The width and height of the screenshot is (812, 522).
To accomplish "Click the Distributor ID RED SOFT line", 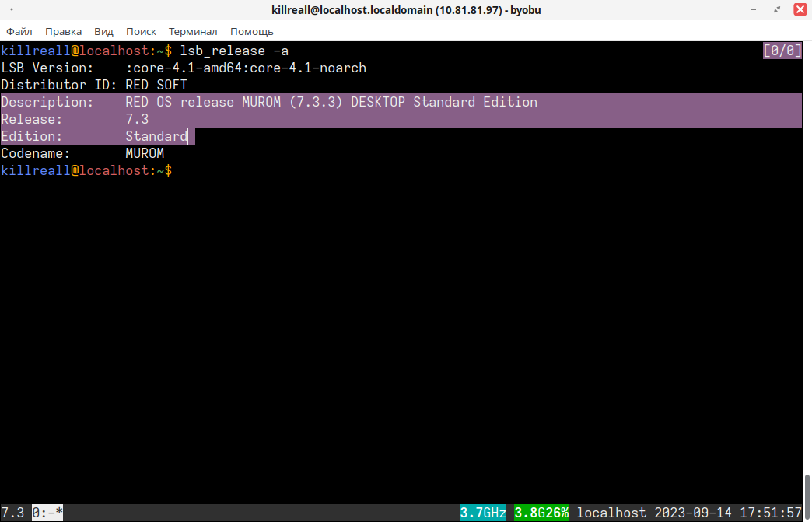I will [94, 85].
